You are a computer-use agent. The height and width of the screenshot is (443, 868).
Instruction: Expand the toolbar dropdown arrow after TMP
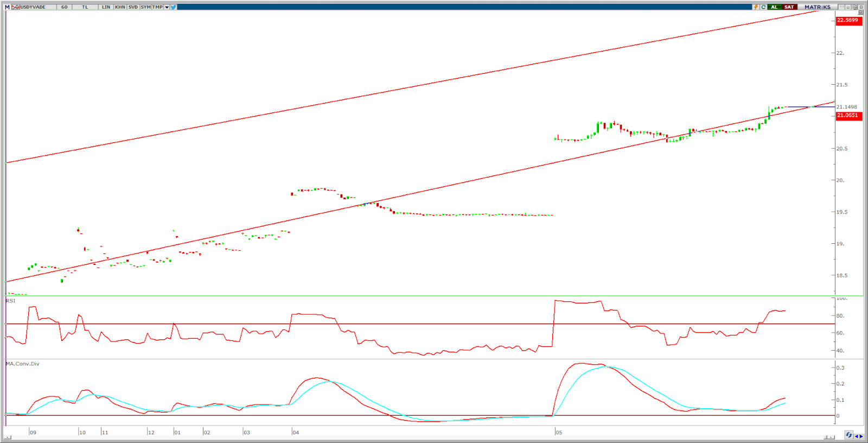click(167, 7)
